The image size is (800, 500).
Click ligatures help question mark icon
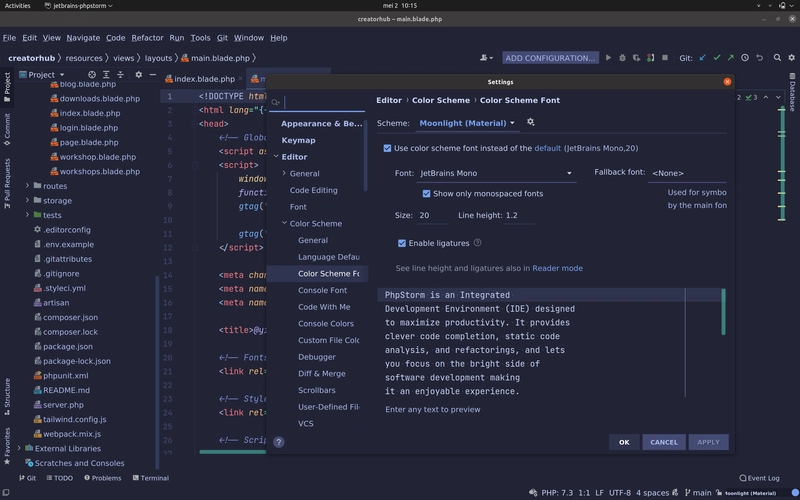[x=478, y=243]
